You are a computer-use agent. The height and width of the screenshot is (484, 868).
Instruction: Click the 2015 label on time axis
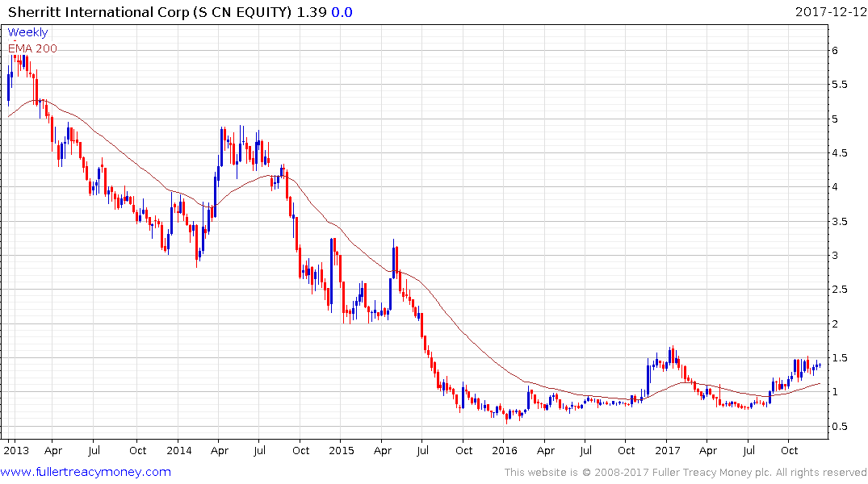click(x=342, y=450)
